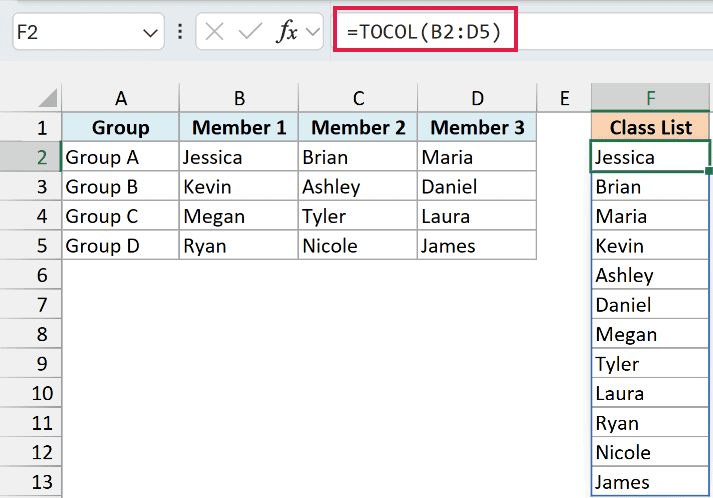Select Ashley in the Class List column
This screenshot has height=498, width=713.
[650, 275]
